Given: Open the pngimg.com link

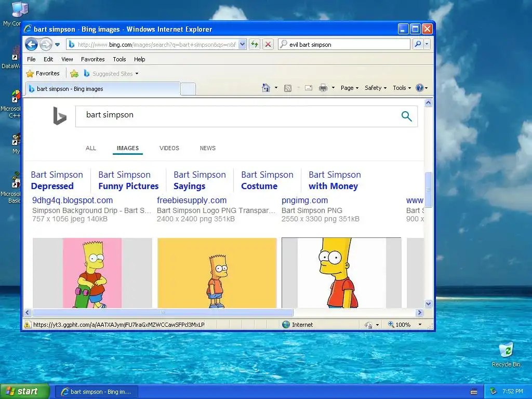Looking at the screenshot, I should tap(304, 200).
